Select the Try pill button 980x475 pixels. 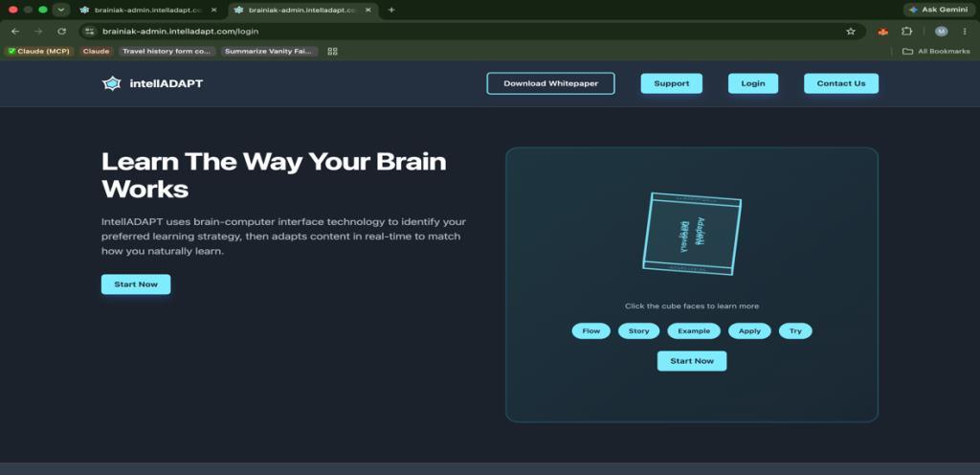[795, 331]
